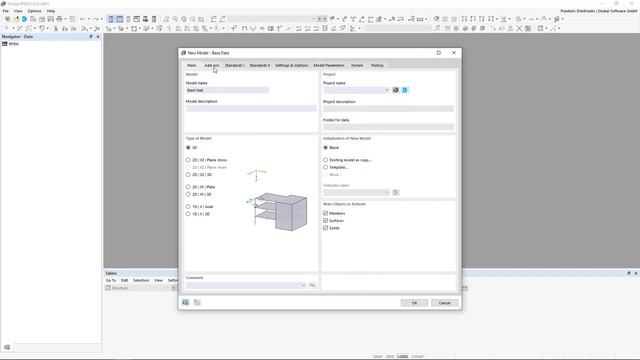
Task: Click the Model name input field
Action: (227, 90)
